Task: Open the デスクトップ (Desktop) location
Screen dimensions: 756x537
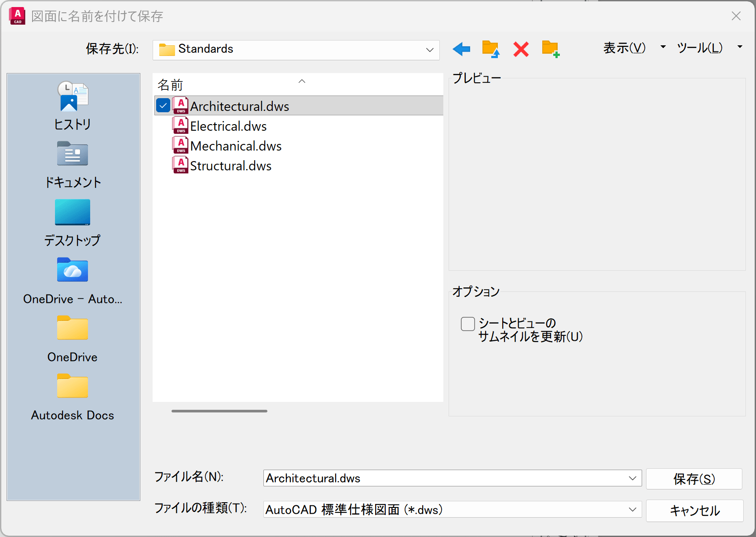Action: point(73,223)
